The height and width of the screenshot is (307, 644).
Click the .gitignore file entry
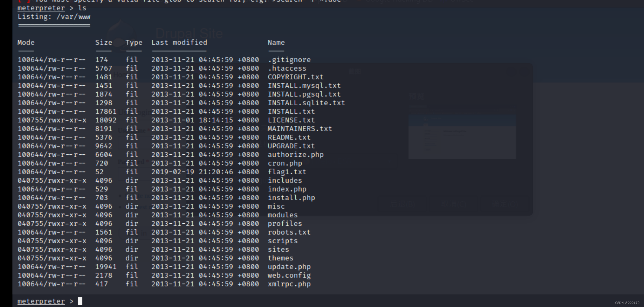click(289, 60)
